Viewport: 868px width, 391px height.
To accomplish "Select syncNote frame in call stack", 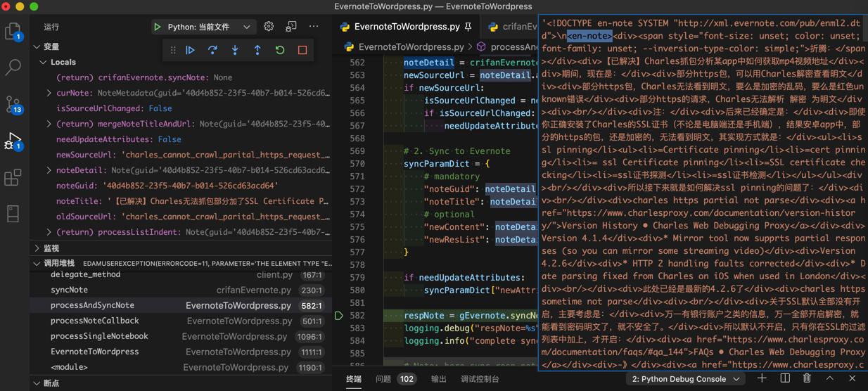I will 69,290.
